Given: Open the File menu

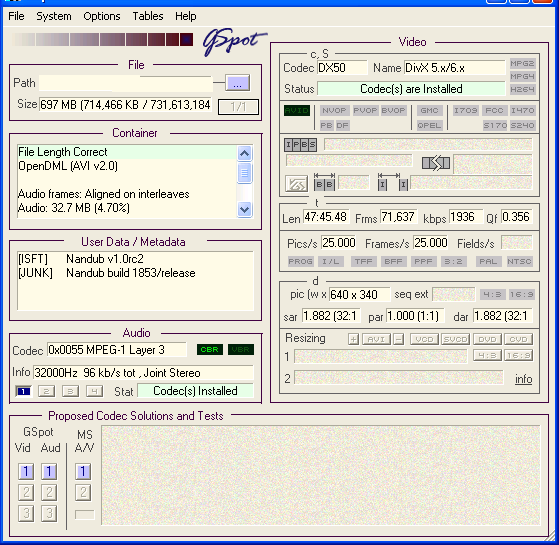Looking at the screenshot, I should 16,16.
